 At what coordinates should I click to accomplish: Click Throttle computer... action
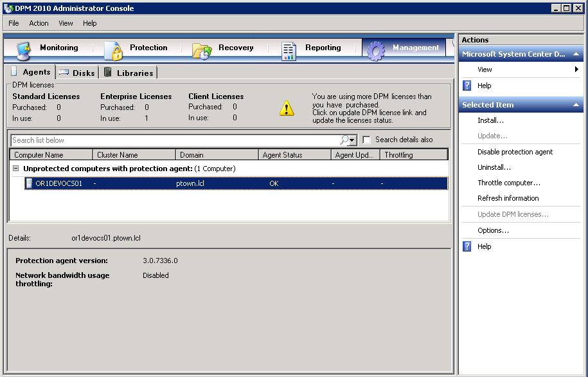point(509,183)
